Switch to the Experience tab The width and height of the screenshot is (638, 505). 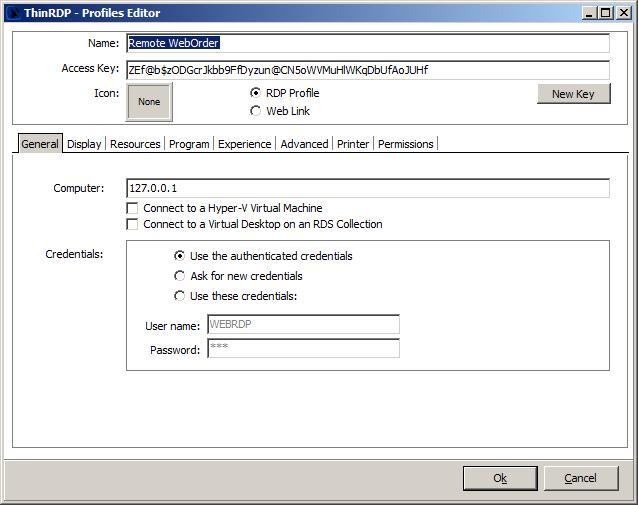[245, 144]
